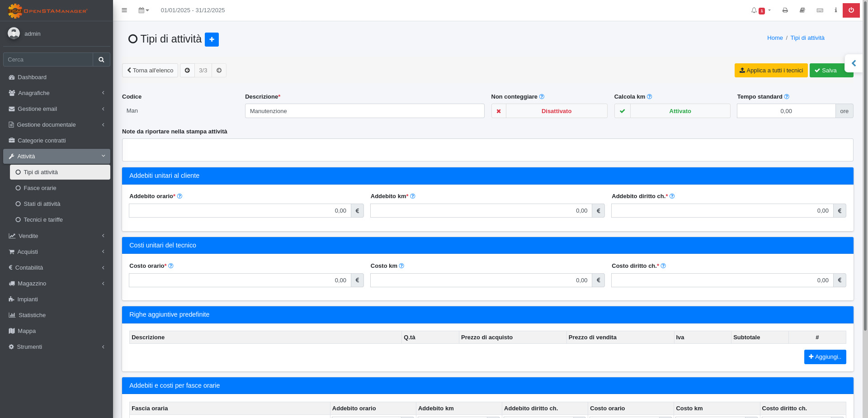Go to previous record arrow

click(187, 71)
